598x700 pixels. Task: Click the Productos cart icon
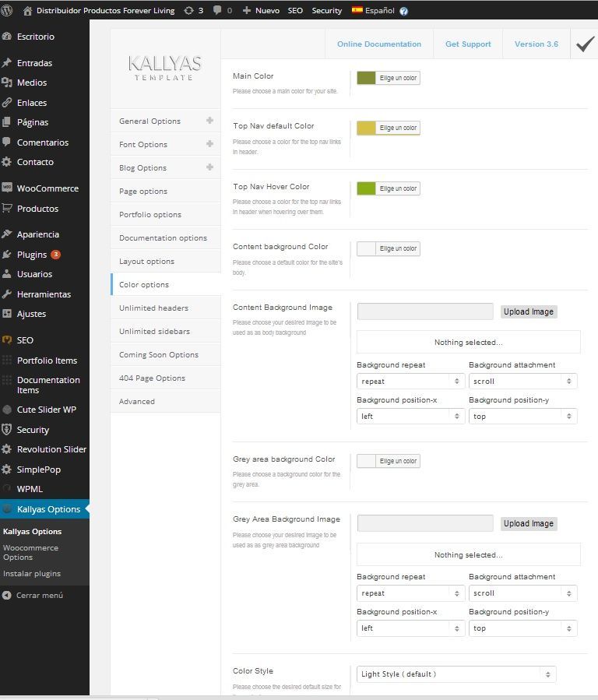(7, 208)
